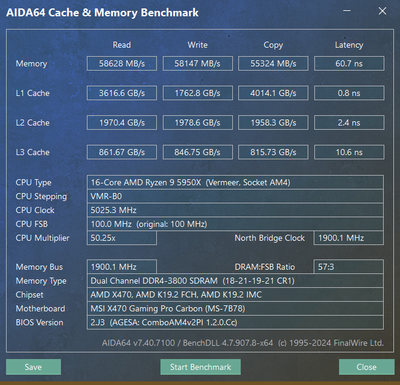Save the benchmark results
400x385 pixels.
click(x=33, y=367)
